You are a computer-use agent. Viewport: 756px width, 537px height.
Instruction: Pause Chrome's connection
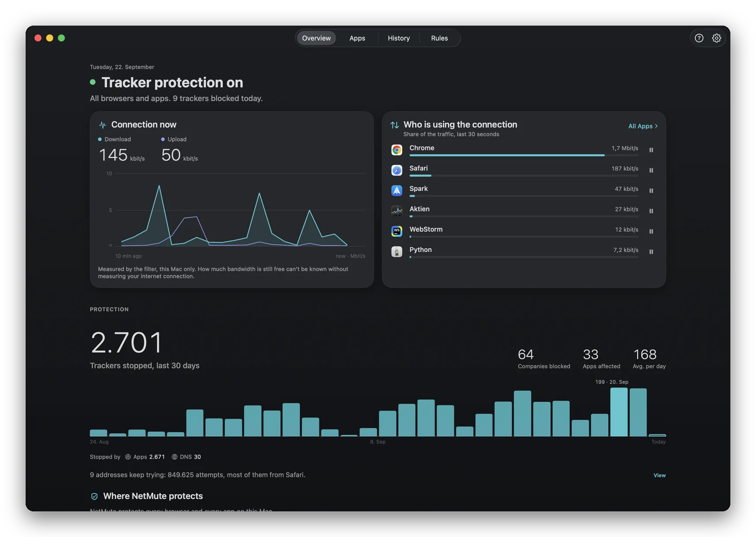[x=651, y=150]
